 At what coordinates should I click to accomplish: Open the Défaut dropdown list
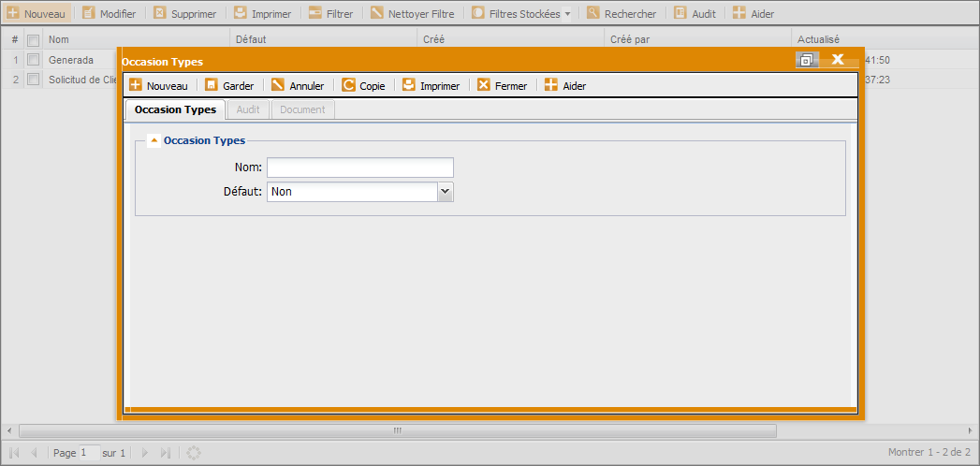point(445,191)
